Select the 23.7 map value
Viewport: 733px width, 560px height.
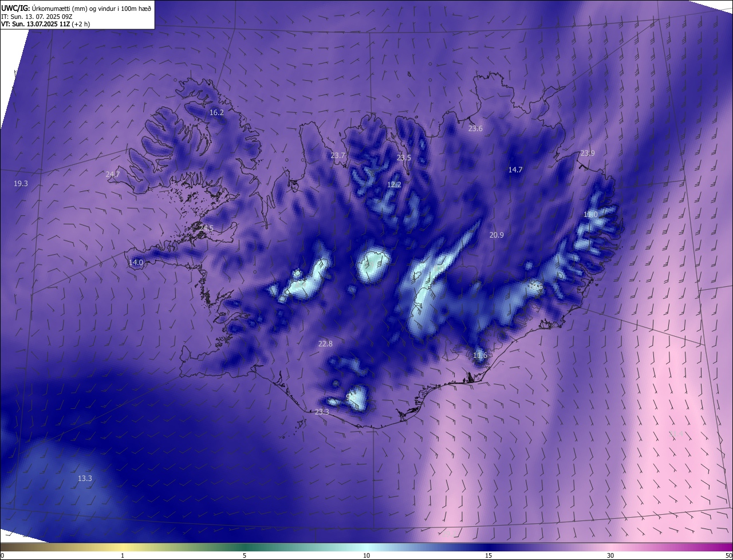point(338,155)
